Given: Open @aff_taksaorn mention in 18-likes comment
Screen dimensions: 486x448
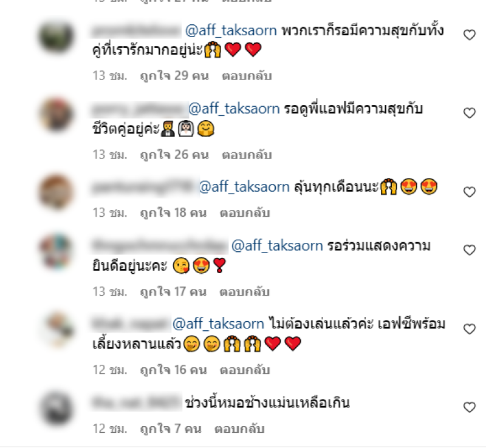Looking at the screenshot, I should (x=245, y=187).
